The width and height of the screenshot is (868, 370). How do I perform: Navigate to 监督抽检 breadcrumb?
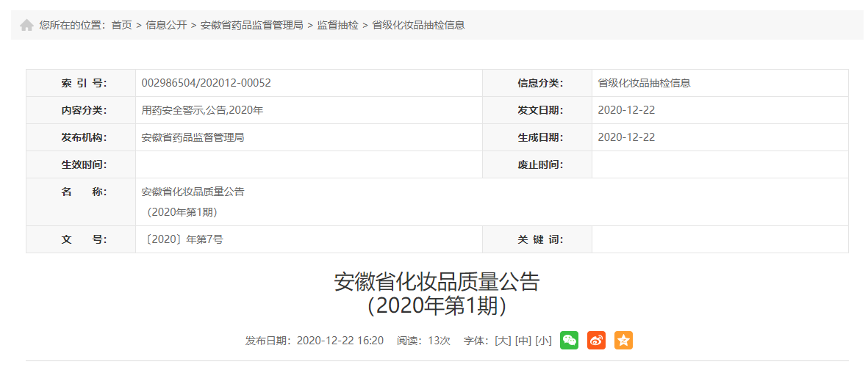coord(337,25)
